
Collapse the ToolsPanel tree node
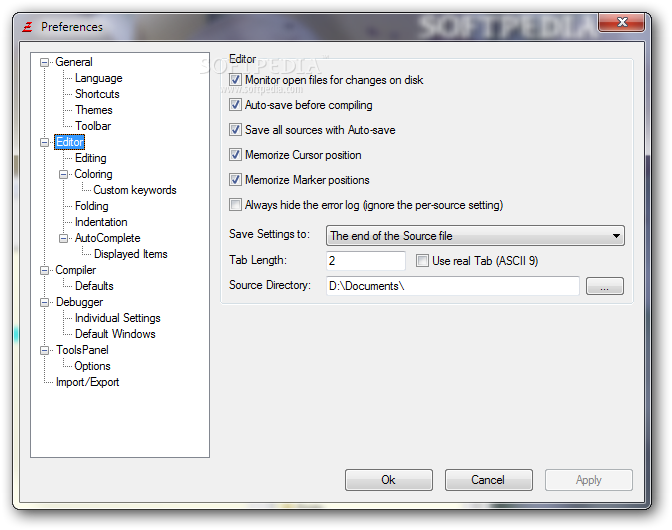point(44,350)
